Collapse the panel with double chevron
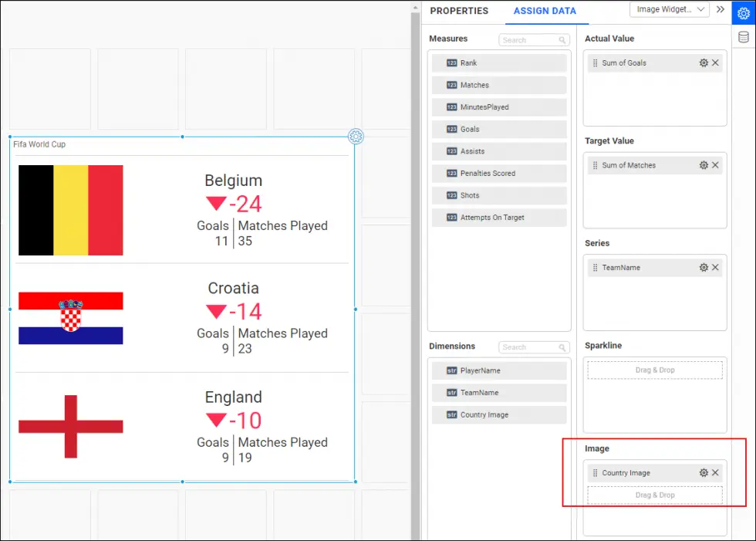 click(x=721, y=10)
